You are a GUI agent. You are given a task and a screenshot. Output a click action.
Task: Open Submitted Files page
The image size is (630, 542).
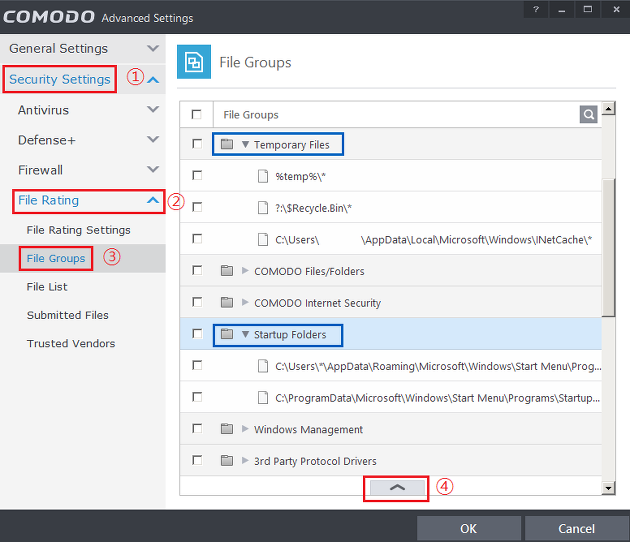pyautogui.click(x=68, y=315)
